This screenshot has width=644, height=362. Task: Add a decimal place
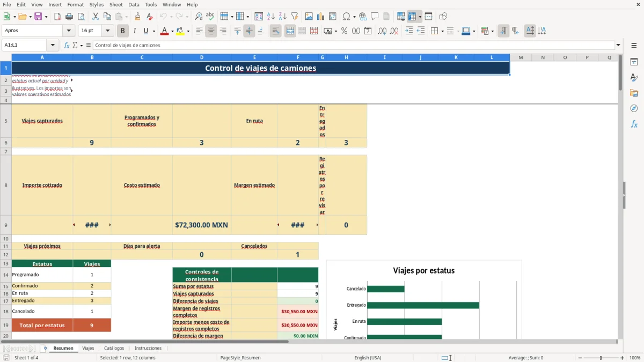tap(383, 31)
